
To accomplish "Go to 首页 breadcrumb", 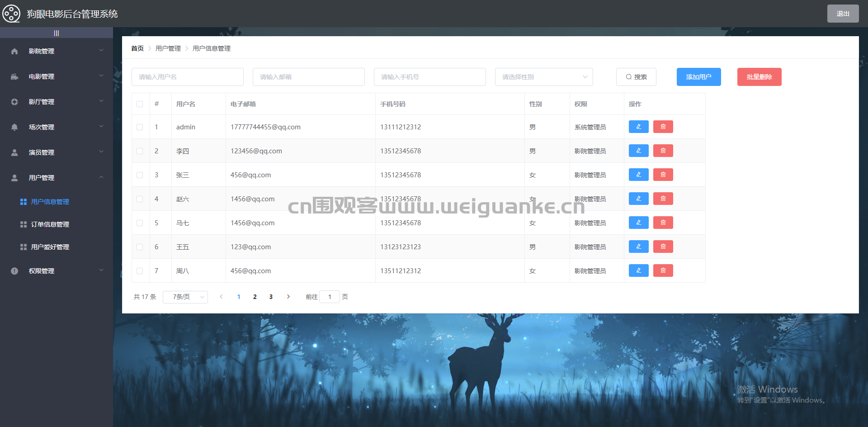I will click(137, 48).
